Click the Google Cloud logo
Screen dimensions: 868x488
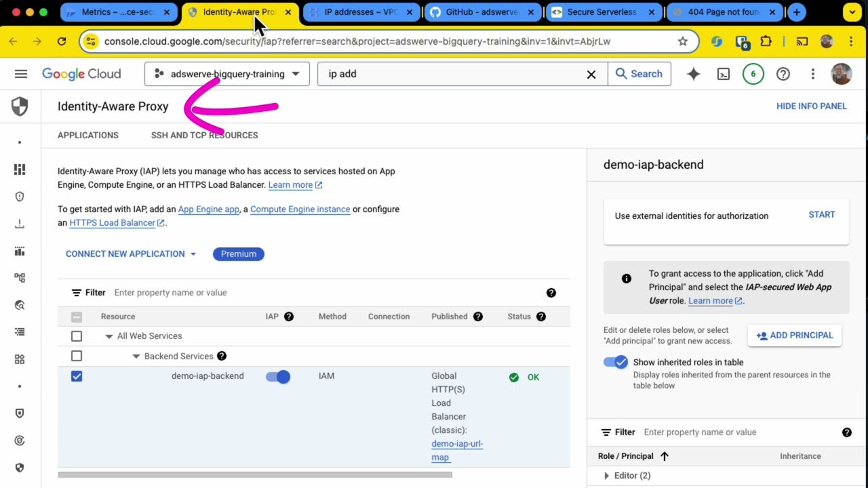coord(81,74)
